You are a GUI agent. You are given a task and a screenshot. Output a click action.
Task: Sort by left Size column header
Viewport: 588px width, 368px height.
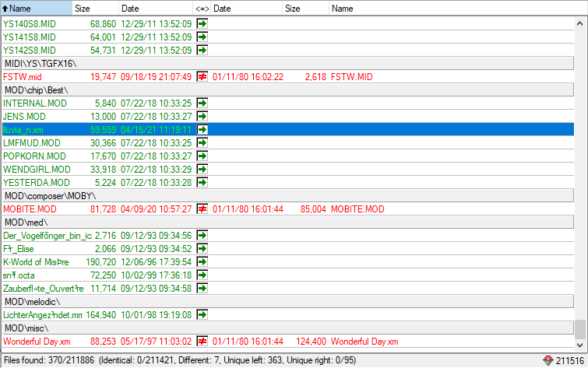point(96,9)
